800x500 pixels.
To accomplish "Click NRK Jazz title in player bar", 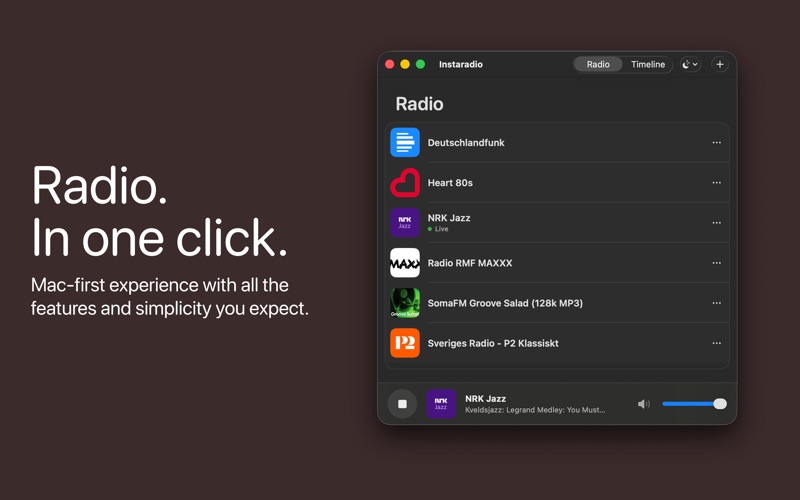I will click(485, 398).
